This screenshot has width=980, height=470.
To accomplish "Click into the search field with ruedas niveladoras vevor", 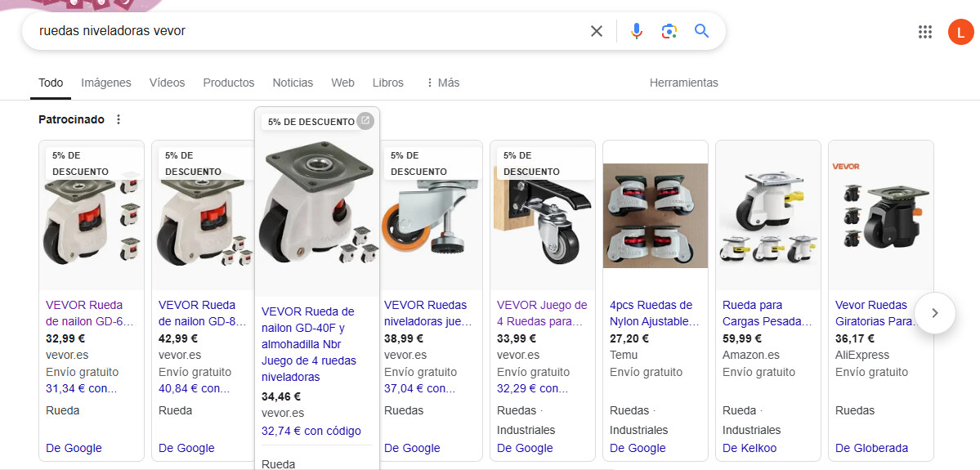I will [307, 31].
